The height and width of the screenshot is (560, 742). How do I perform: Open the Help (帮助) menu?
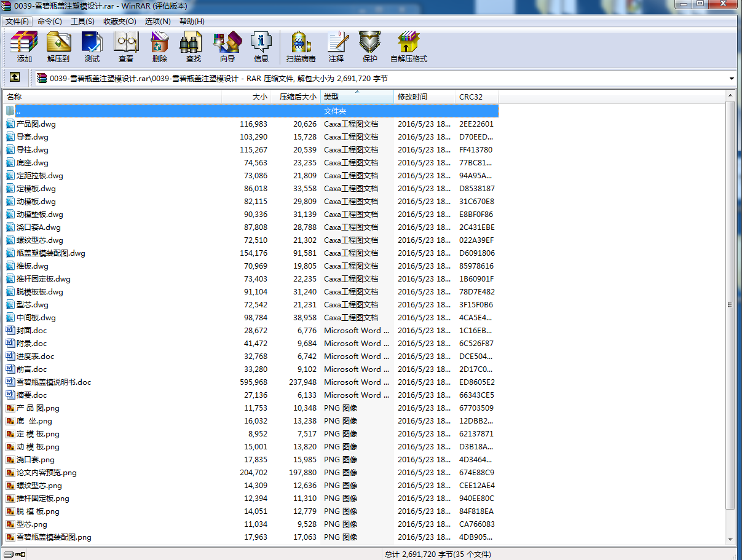coord(192,21)
